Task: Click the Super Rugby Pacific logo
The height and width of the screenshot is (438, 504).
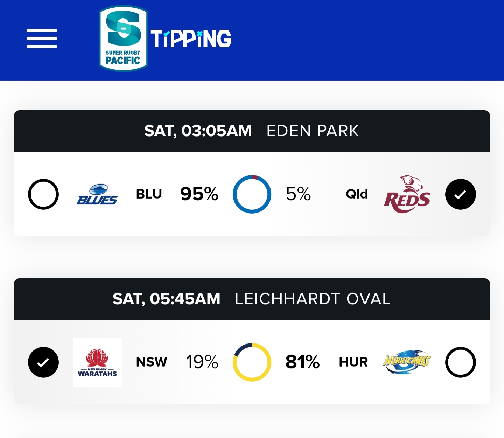Action: [123, 39]
